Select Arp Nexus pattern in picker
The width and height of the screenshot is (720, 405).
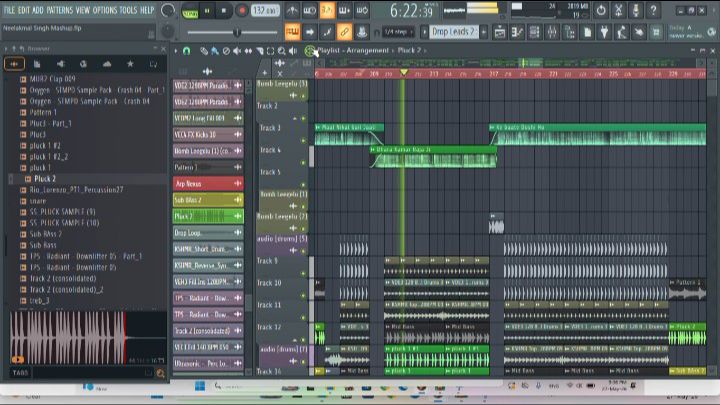coord(208,184)
